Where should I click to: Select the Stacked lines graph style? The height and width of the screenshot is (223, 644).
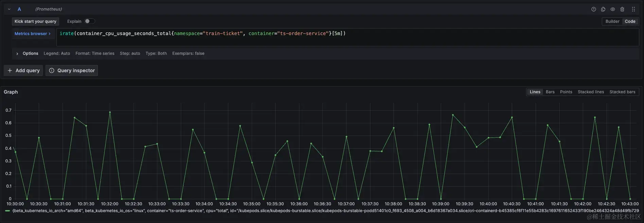click(x=591, y=92)
